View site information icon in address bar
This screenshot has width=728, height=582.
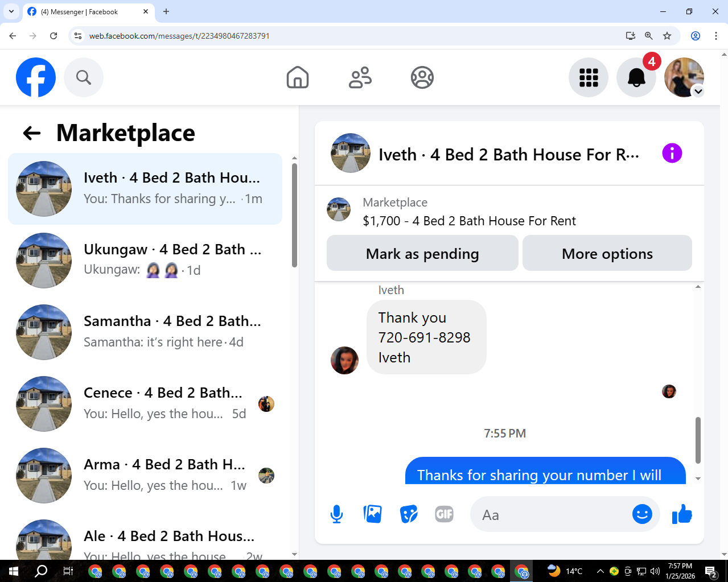click(79, 36)
